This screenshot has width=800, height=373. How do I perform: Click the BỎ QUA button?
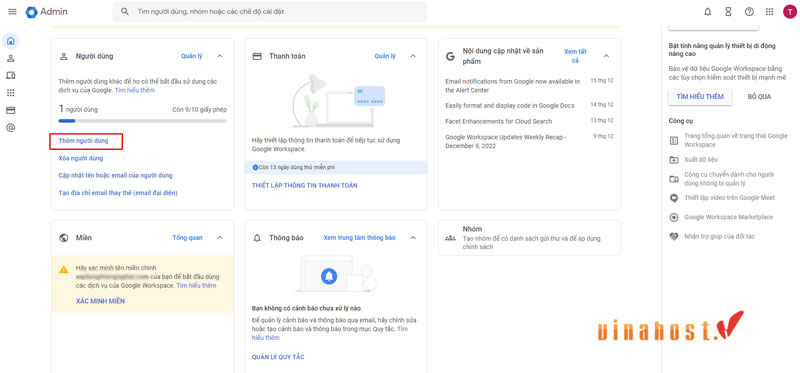[760, 96]
